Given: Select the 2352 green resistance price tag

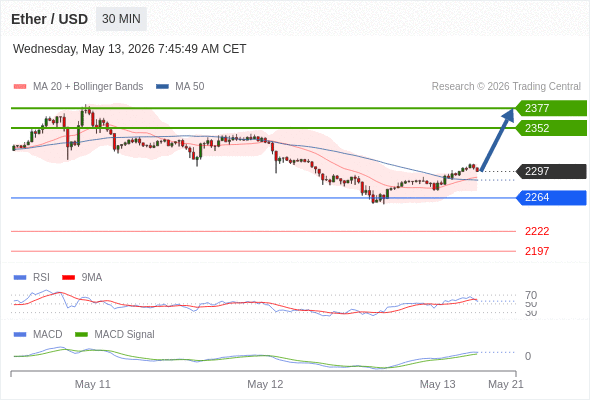Looking at the screenshot, I should point(551,128).
